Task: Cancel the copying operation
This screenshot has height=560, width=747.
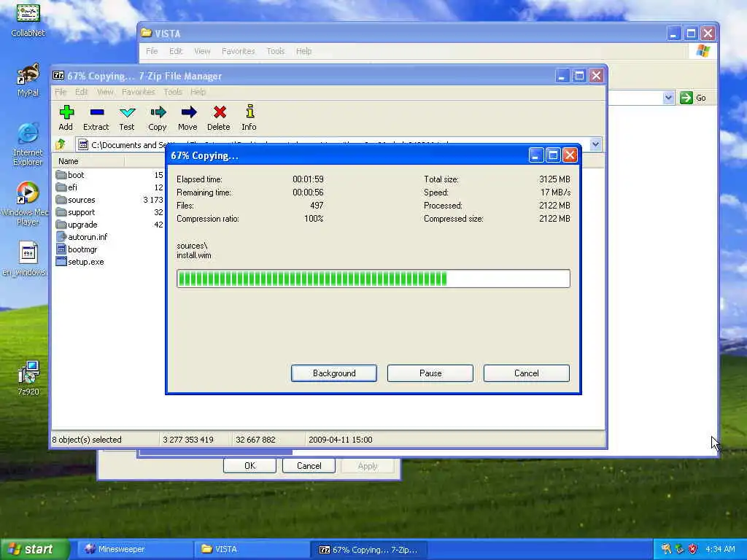Action: [527, 373]
